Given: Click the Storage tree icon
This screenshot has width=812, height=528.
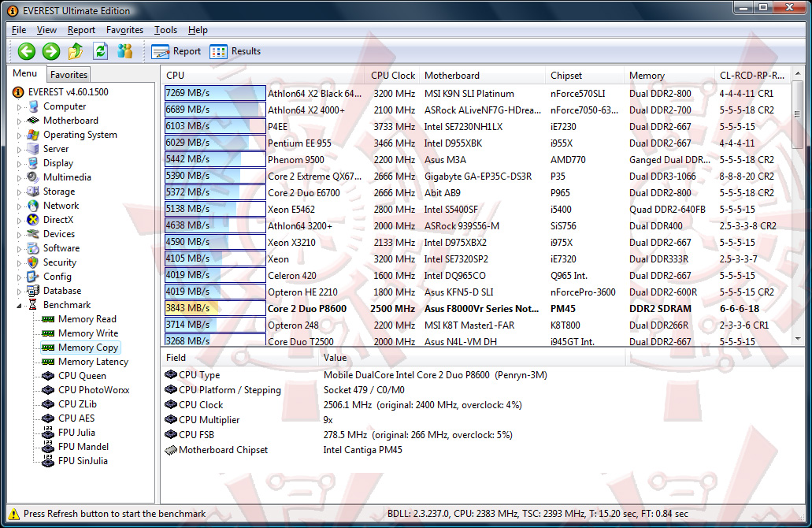Looking at the screenshot, I should click(x=33, y=191).
